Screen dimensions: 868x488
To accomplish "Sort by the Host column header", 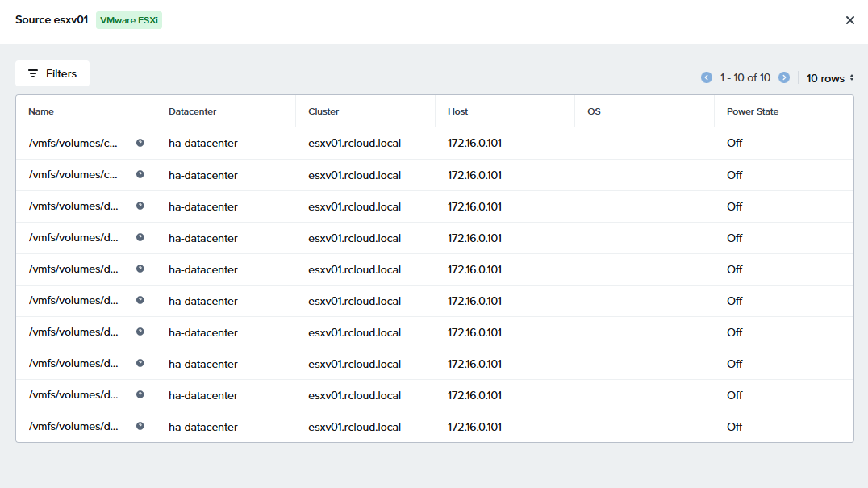I will [x=457, y=111].
